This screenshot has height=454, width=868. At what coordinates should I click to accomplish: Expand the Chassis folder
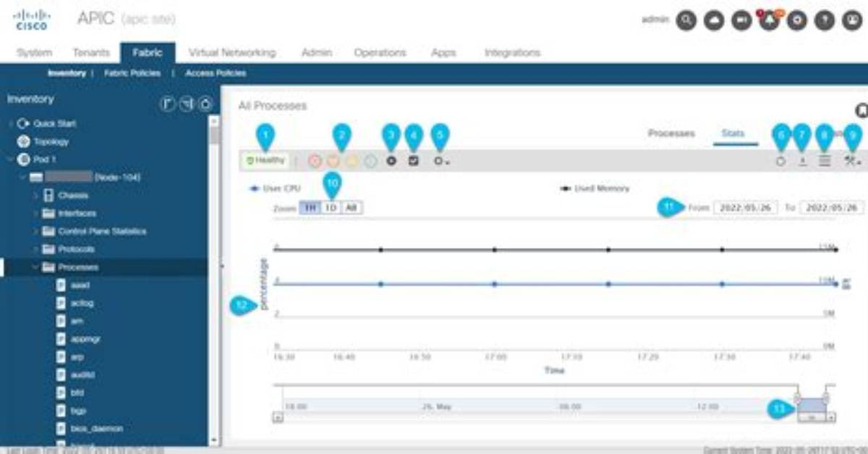[x=35, y=195]
